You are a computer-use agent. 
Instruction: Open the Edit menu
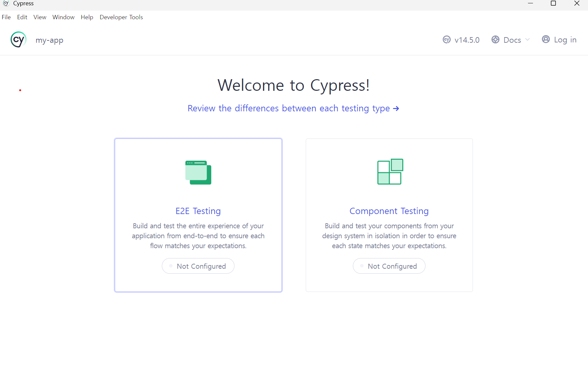22,17
